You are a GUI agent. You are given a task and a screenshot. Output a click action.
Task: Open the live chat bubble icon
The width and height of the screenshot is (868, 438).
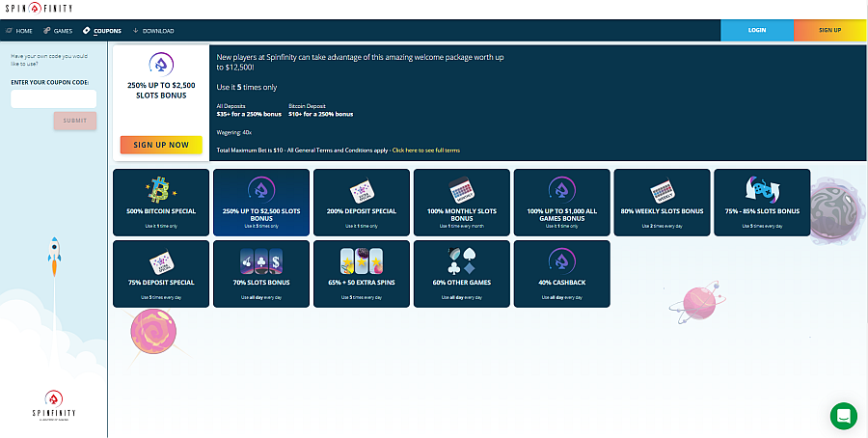(844, 416)
